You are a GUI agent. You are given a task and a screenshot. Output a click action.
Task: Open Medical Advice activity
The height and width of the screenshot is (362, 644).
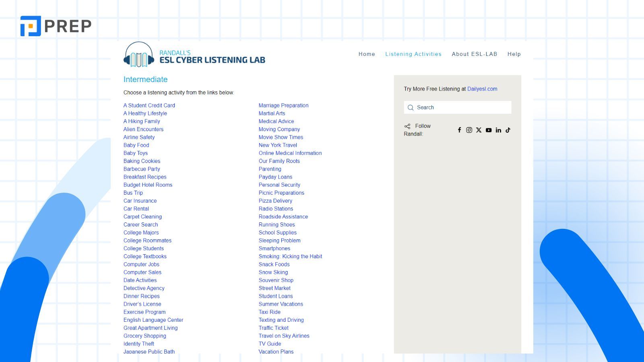(x=276, y=121)
